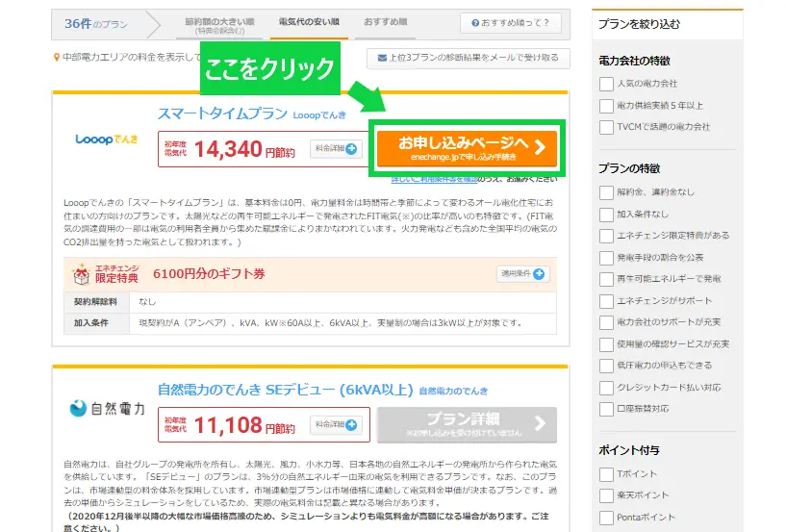Enable クレジットカード払い対応 filter

point(606,388)
